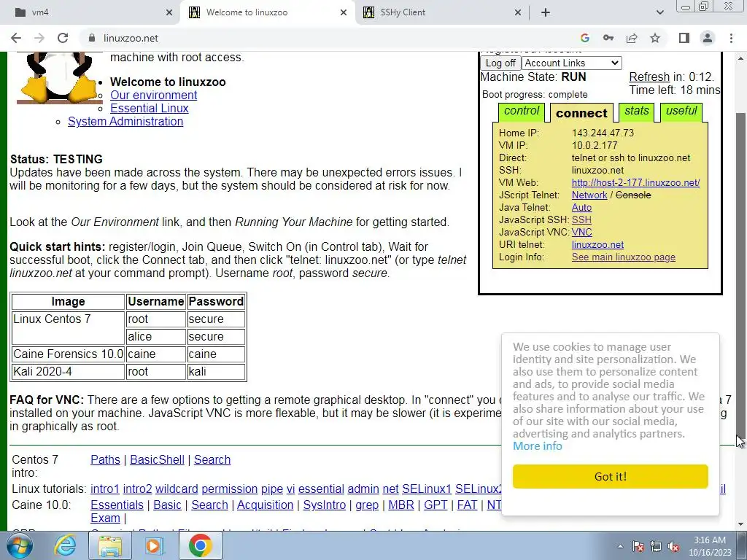
Task: Open Windows Media Player taskbar icon
Action: coord(153,545)
